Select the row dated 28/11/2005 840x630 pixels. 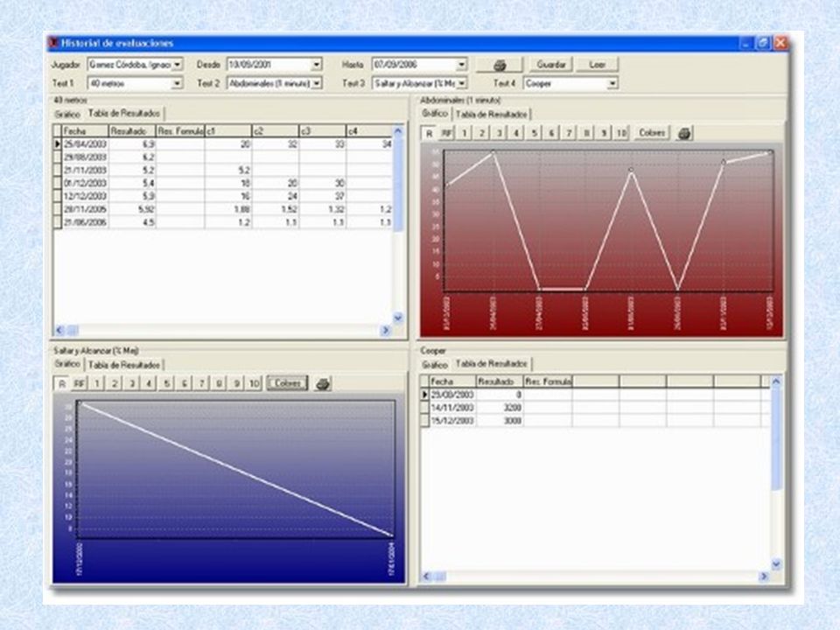click(223, 209)
